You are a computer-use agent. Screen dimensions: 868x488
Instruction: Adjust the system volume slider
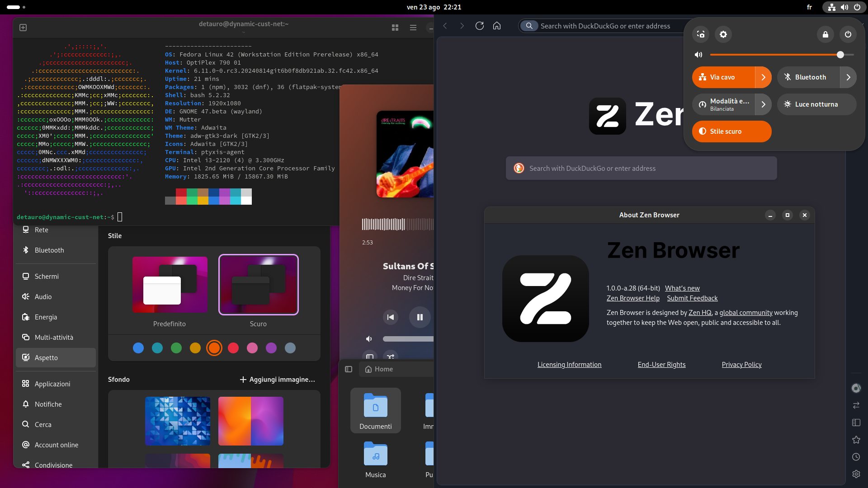point(782,55)
